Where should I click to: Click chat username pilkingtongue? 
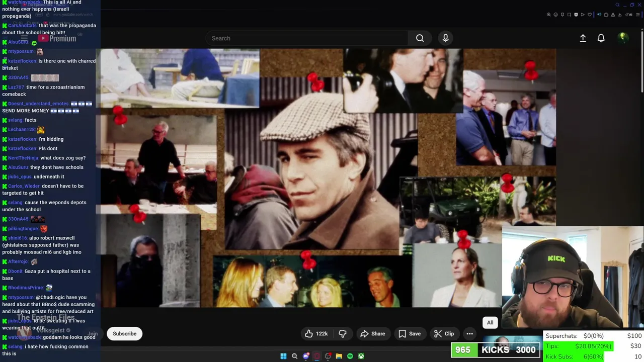click(x=23, y=228)
